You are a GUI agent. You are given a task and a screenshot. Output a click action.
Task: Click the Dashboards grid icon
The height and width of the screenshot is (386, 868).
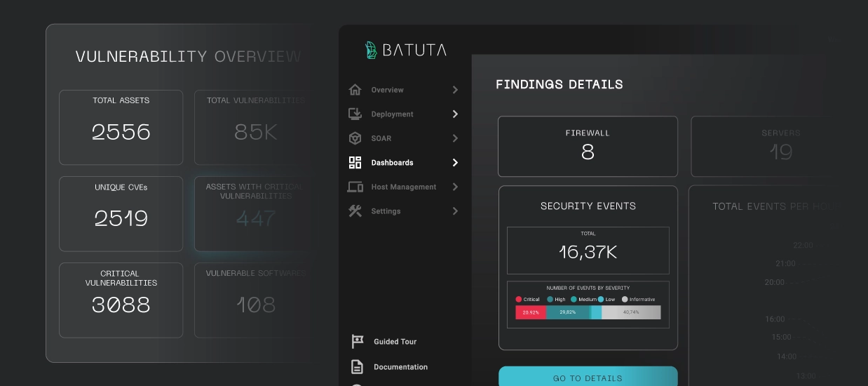pos(355,163)
